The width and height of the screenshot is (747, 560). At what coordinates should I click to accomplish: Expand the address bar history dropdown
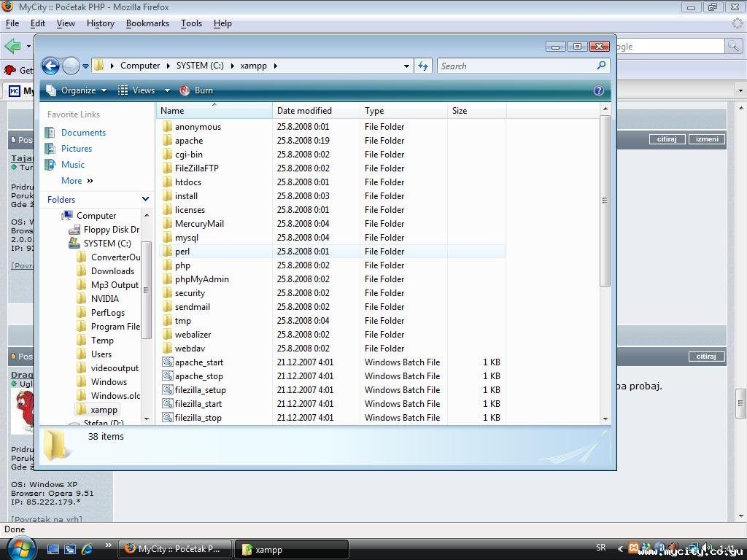click(x=406, y=66)
